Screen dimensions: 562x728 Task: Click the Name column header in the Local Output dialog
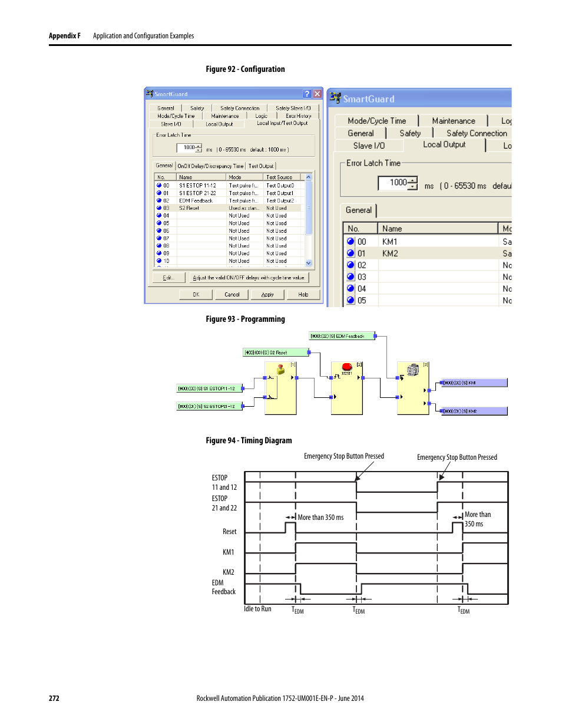[x=438, y=229]
